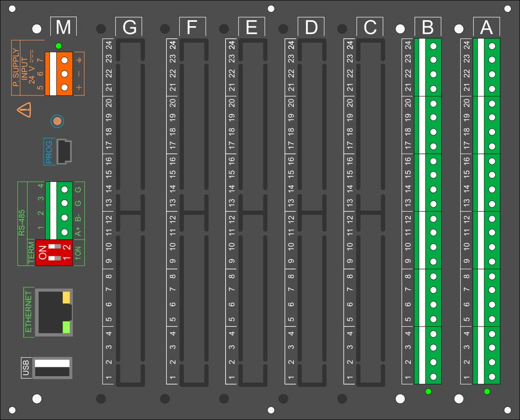
Task: Click the empty slot D connector bay
Action: [x=312, y=212]
